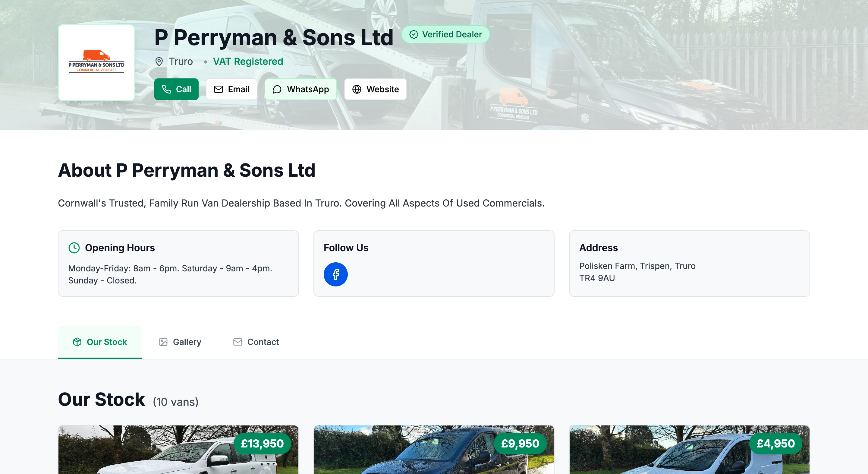Click the clock icon beside Opening Hours
Screen dimensions: 868x474
74,248
